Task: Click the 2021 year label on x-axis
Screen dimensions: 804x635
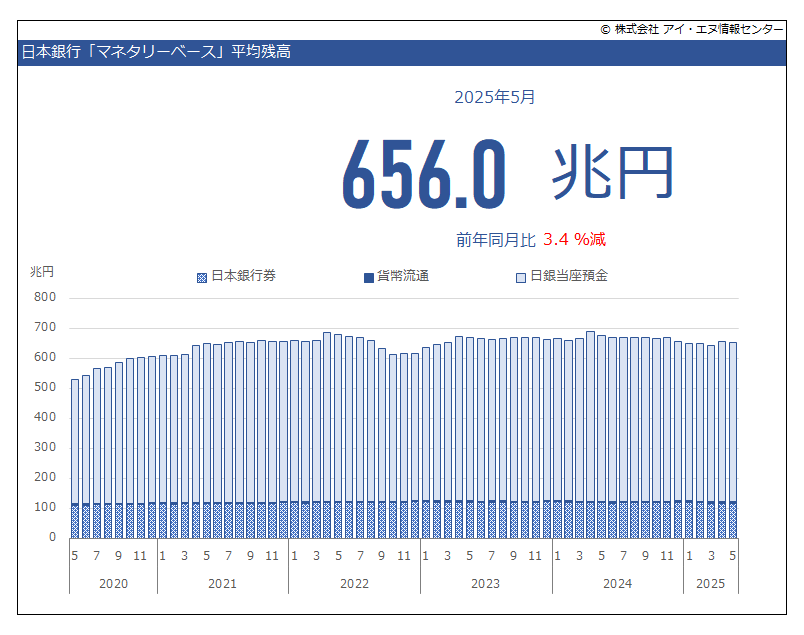Action: 223,584
